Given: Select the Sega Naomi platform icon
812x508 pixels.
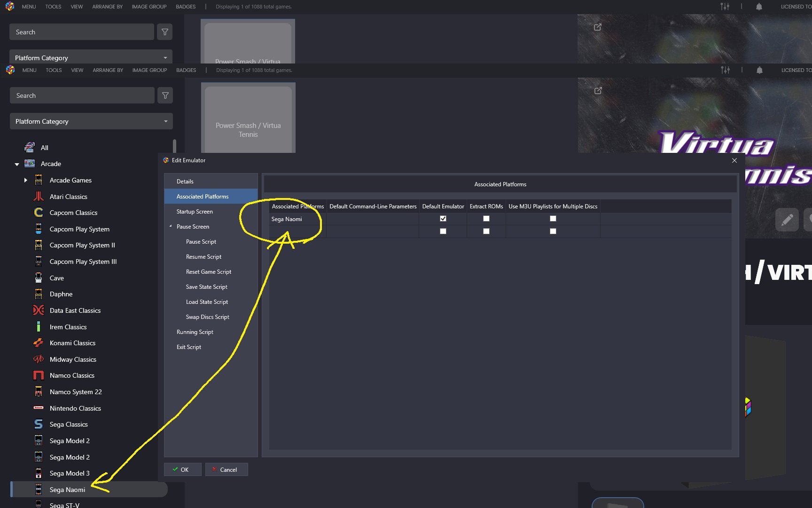Looking at the screenshot, I should [39, 490].
